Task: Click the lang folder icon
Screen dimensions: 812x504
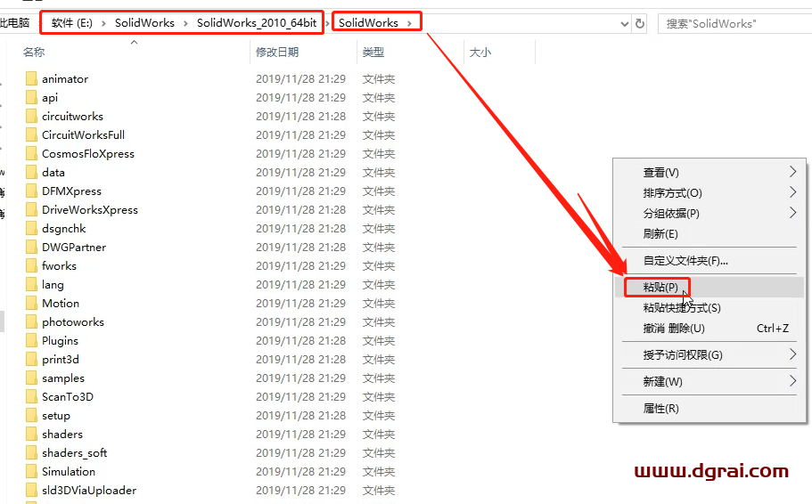Action: [x=31, y=285]
